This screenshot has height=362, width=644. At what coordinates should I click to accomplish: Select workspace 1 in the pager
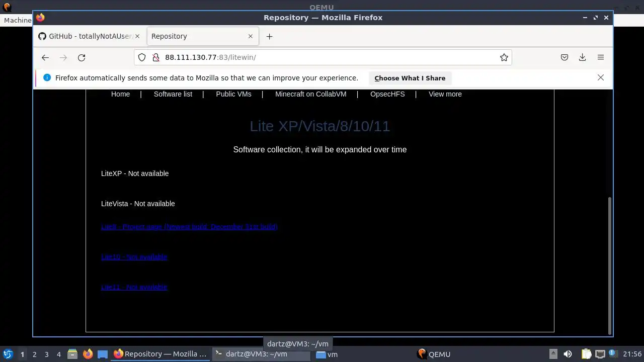point(22,354)
